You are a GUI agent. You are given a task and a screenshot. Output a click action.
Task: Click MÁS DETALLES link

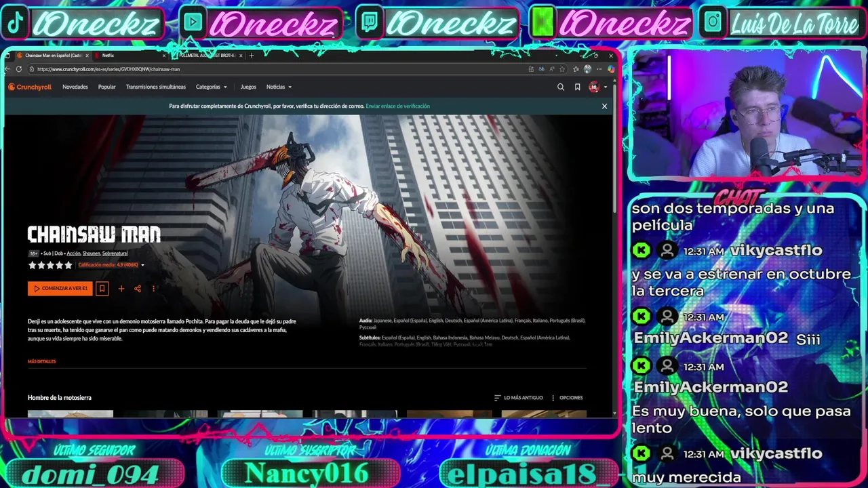tap(41, 361)
